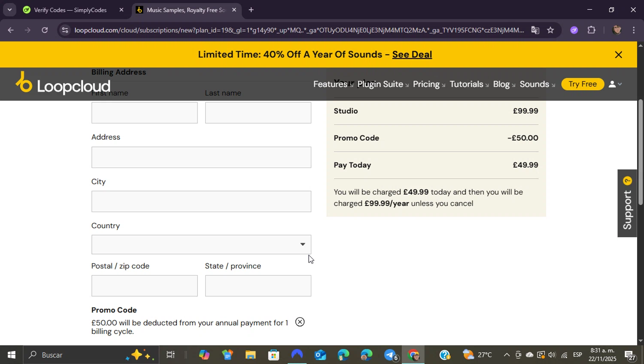Screen dimensions: 644x364
Task: Open the Loopcloud logo homepage
Action: (x=63, y=83)
